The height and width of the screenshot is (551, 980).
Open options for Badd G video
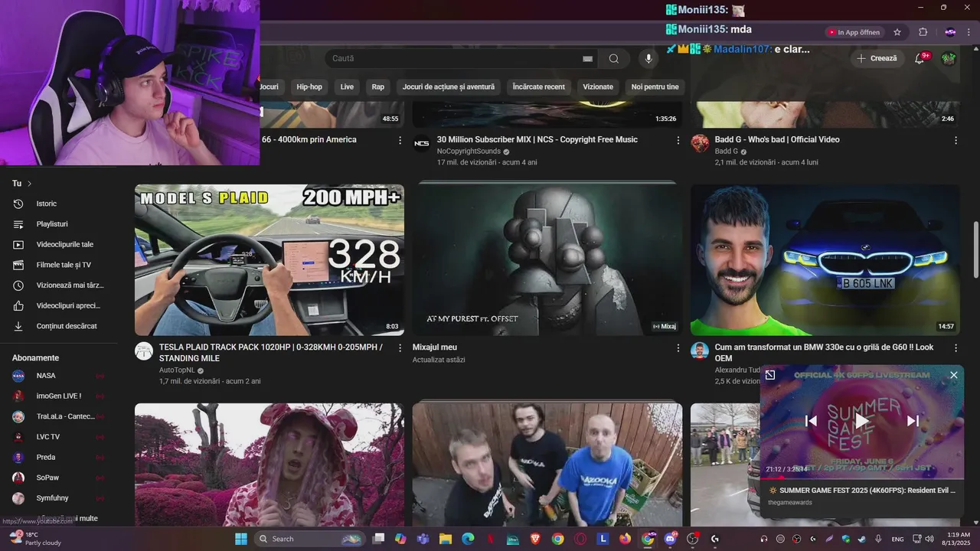955,140
